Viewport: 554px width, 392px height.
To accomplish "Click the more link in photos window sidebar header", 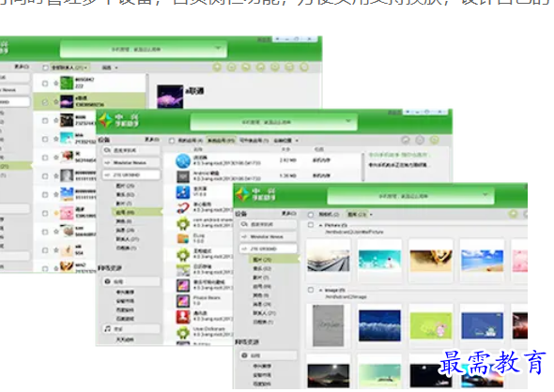I will (289, 214).
